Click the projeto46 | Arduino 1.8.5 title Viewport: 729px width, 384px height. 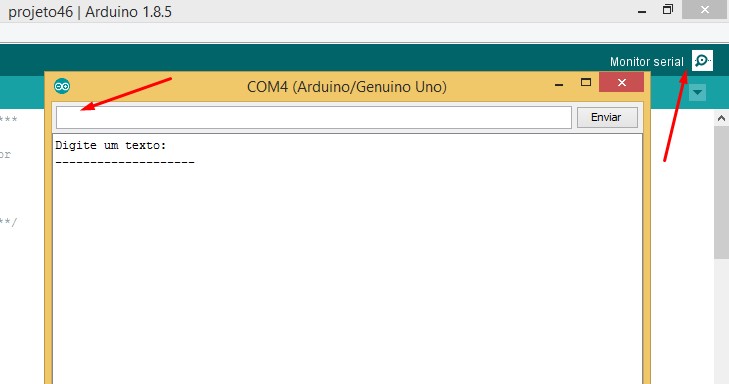coord(90,12)
